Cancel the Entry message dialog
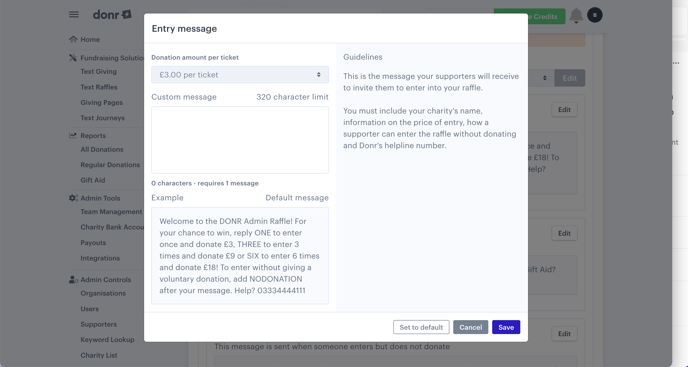 point(470,327)
